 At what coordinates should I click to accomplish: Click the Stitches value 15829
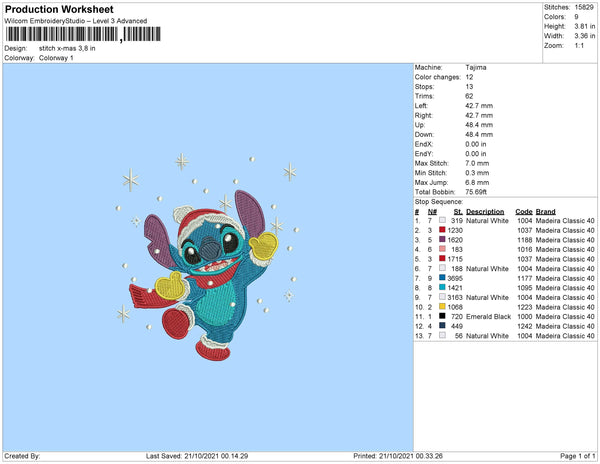point(584,7)
